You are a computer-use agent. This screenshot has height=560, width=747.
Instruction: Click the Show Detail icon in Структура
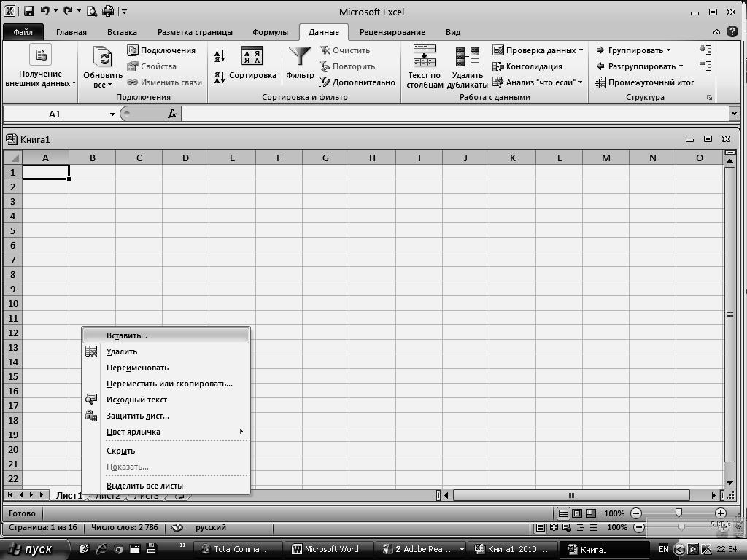click(x=705, y=50)
